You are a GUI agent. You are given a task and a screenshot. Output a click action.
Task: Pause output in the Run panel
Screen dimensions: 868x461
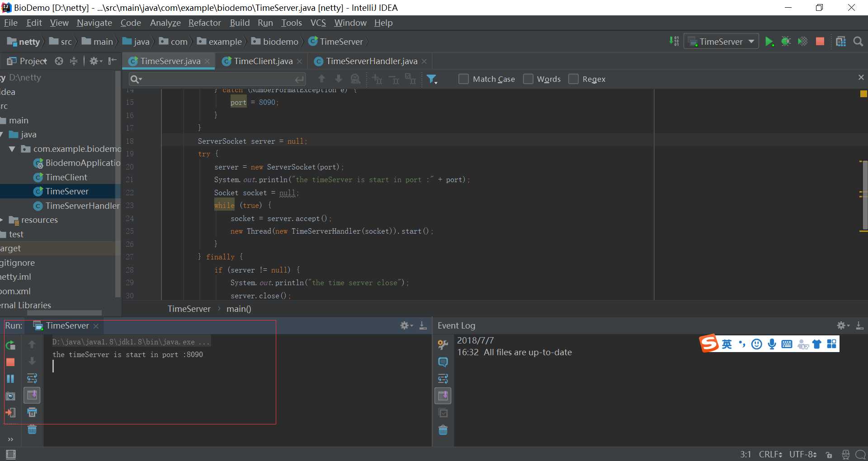click(10, 379)
